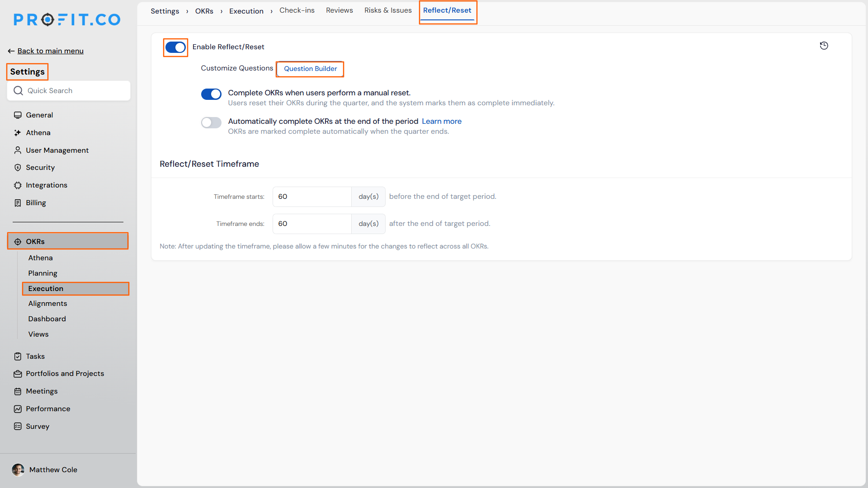868x488 pixels.
Task: Click the OKRs target icon
Action: 18,242
